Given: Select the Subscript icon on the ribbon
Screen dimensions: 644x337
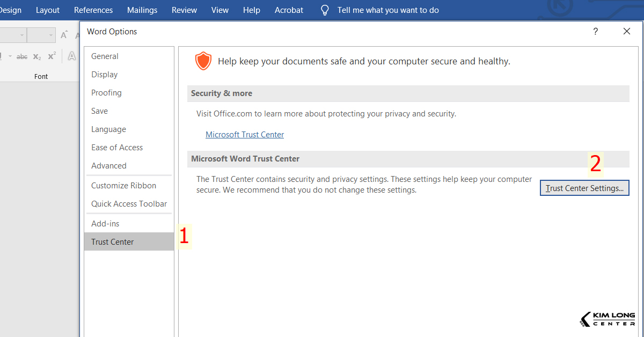Looking at the screenshot, I should click(36, 56).
